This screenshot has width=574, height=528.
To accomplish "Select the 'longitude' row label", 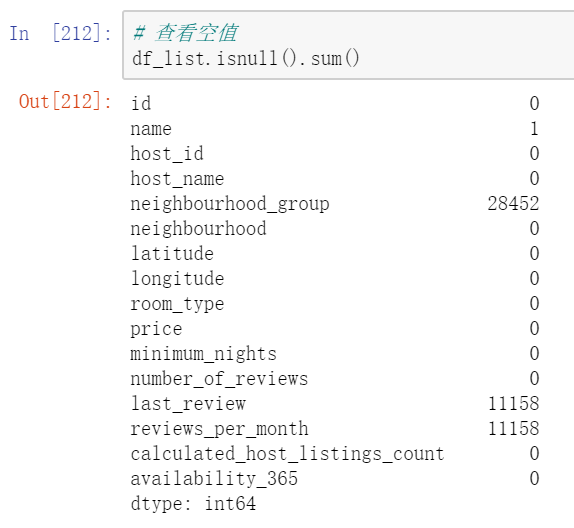I will click(x=178, y=279).
